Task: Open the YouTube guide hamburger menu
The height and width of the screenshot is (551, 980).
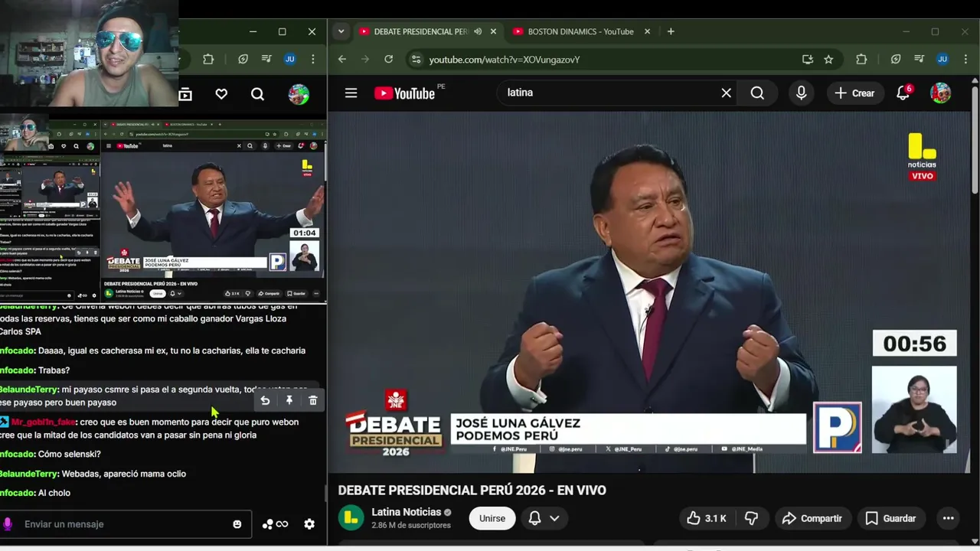Action: pyautogui.click(x=351, y=93)
